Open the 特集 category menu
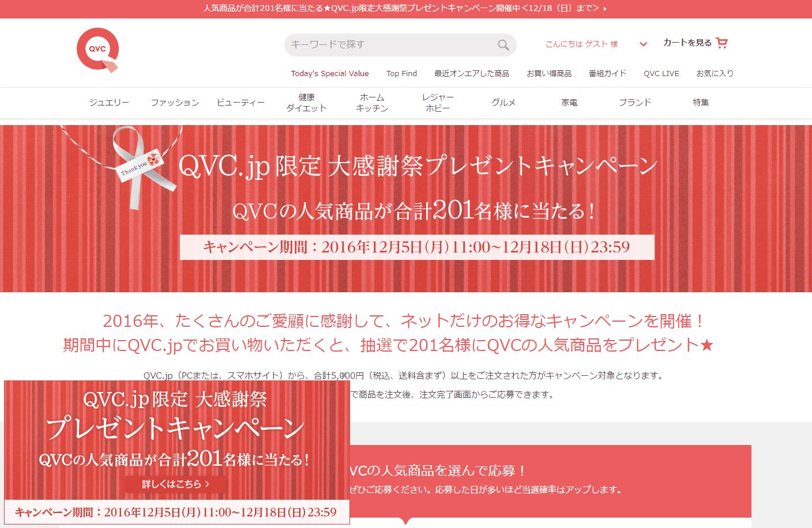This screenshot has width=812, height=528. click(701, 103)
